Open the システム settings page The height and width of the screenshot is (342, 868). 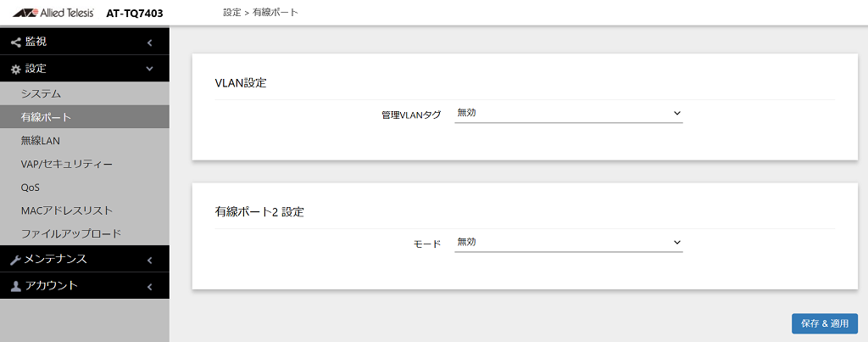click(x=41, y=93)
